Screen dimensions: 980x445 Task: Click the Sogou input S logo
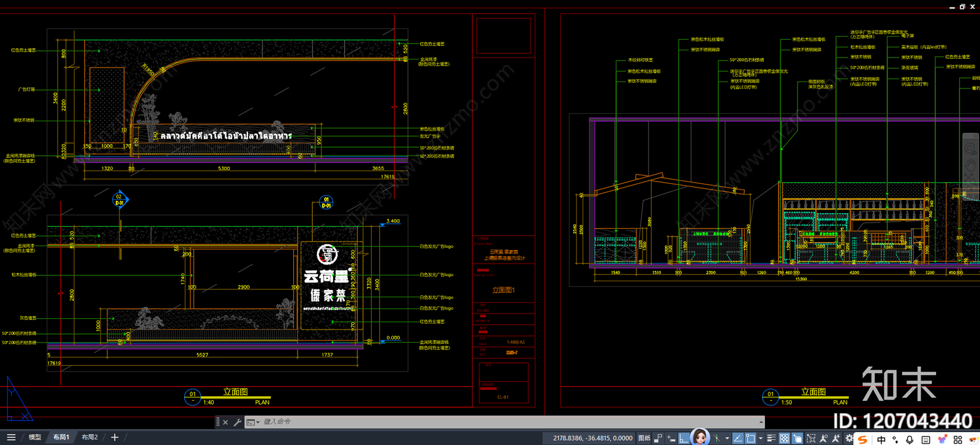(862, 439)
